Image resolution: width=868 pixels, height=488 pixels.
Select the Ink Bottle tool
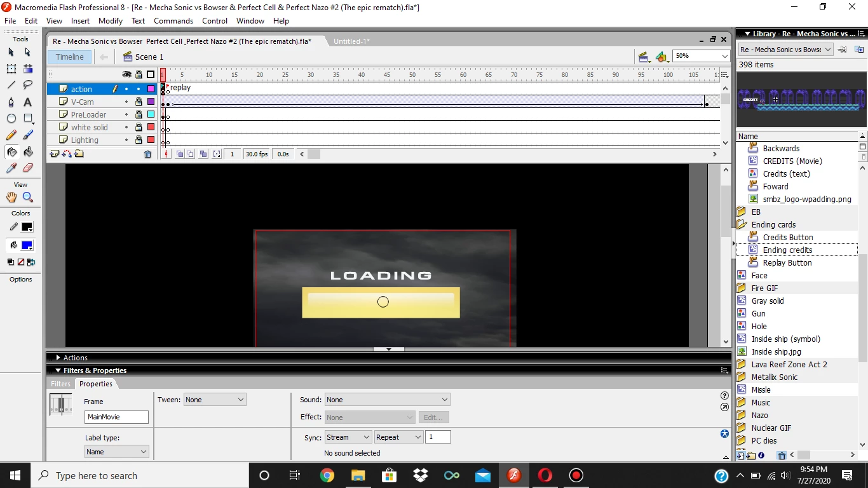[11, 152]
